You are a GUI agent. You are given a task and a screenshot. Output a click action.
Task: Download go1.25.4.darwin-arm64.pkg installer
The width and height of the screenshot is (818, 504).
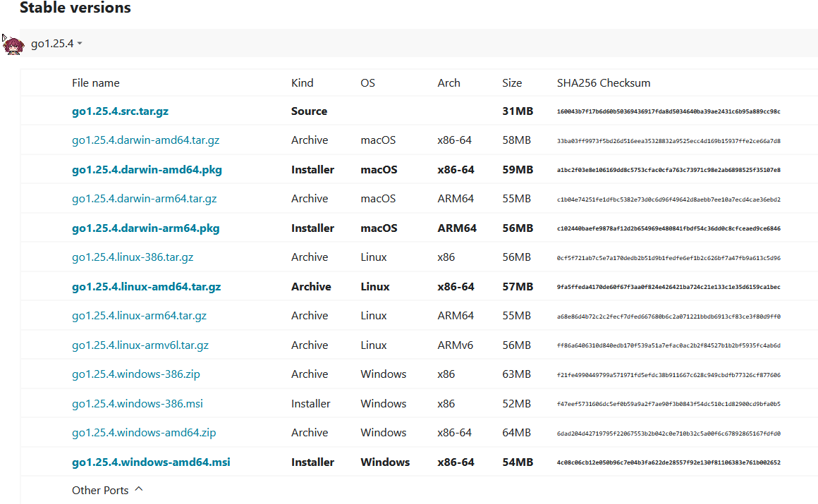click(145, 228)
